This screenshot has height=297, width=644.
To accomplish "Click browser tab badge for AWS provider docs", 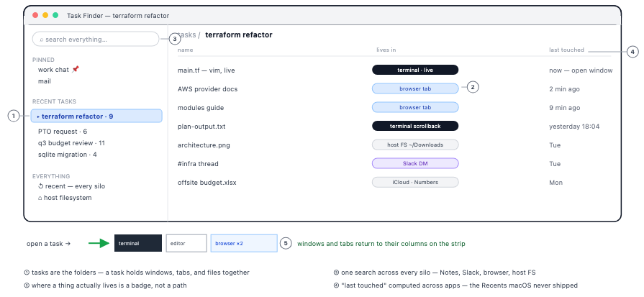I will [x=415, y=88].
